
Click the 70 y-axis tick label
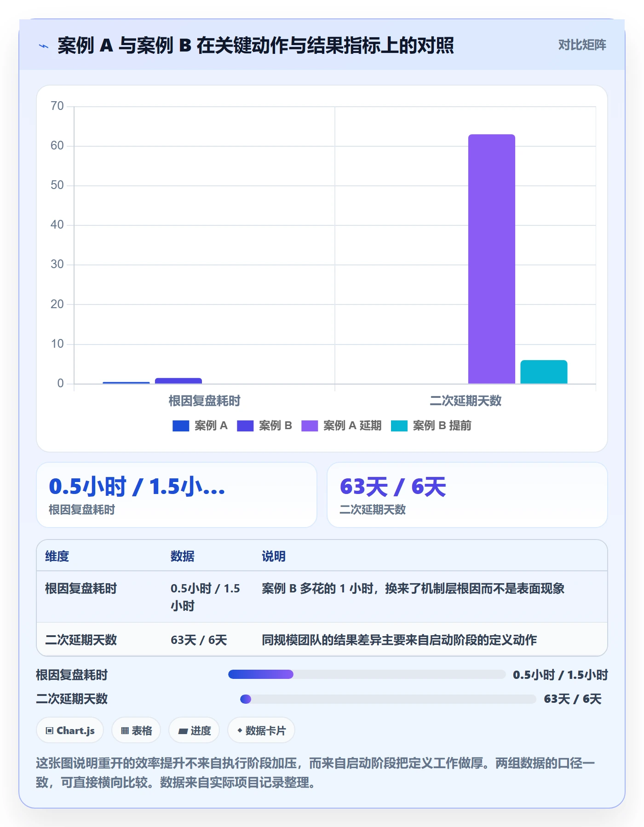pos(57,106)
